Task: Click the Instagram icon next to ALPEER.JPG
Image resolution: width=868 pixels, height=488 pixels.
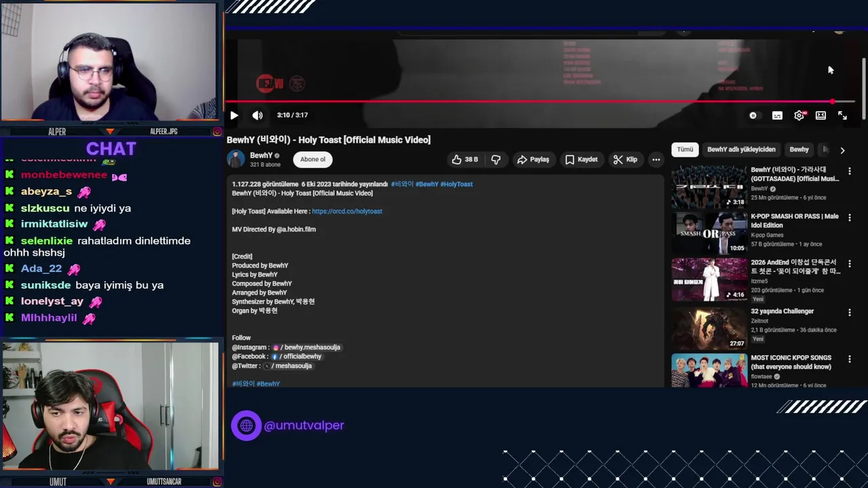Action: (x=217, y=131)
